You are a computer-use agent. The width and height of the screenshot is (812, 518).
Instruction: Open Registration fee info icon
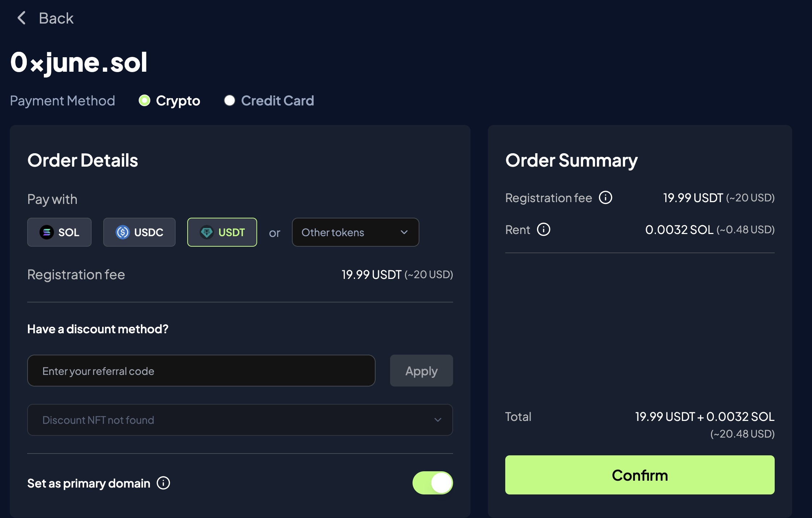click(606, 198)
